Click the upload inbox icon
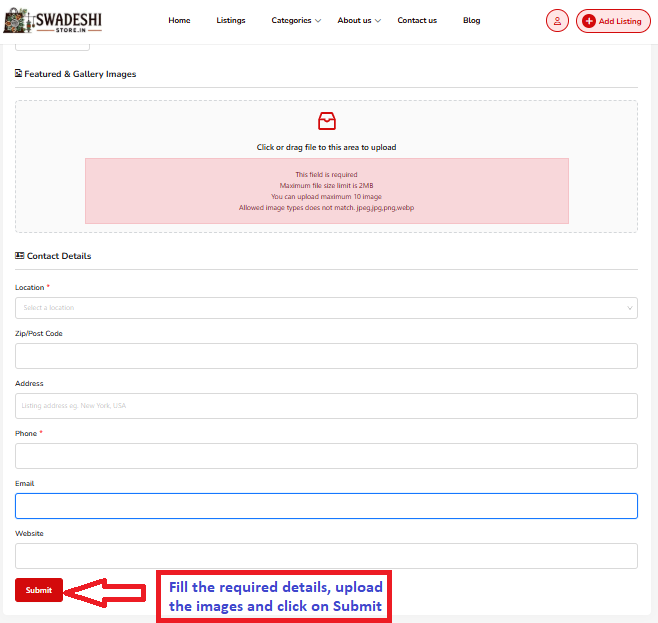Image resolution: width=658 pixels, height=623 pixels. coord(326,122)
